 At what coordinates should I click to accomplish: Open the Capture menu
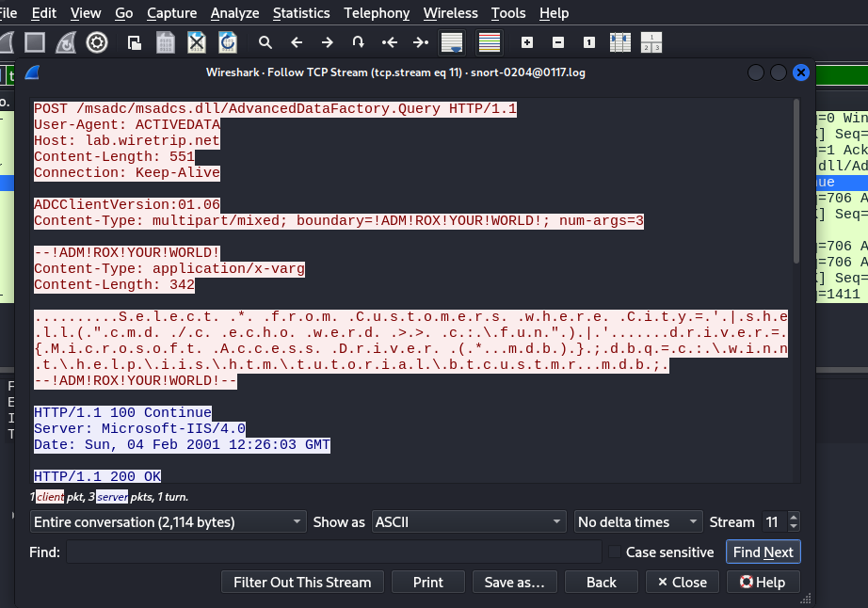171,13
